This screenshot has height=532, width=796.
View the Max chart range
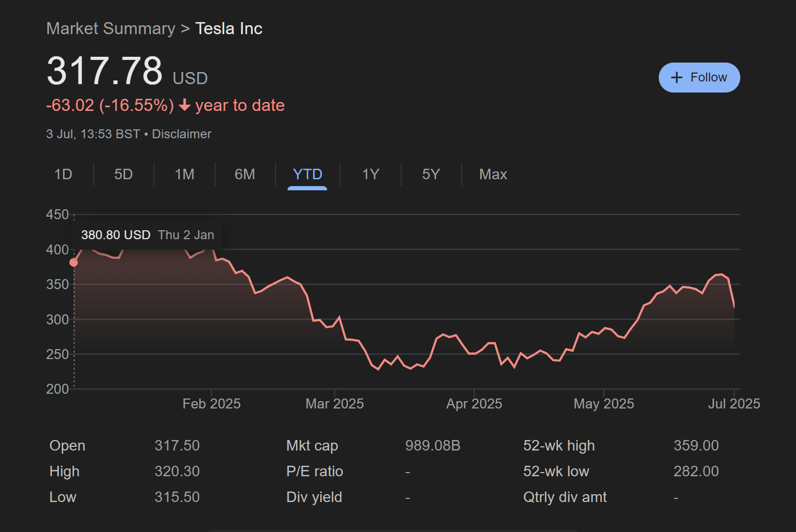[493, 174]
